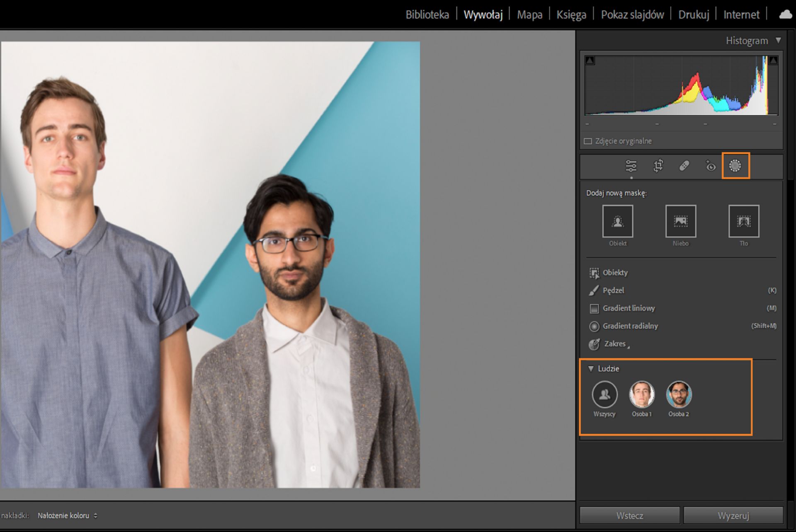Viewport: 796px width, 532px height.
Task: Create a Tło background mask
Action: click(x=743, y=221)
